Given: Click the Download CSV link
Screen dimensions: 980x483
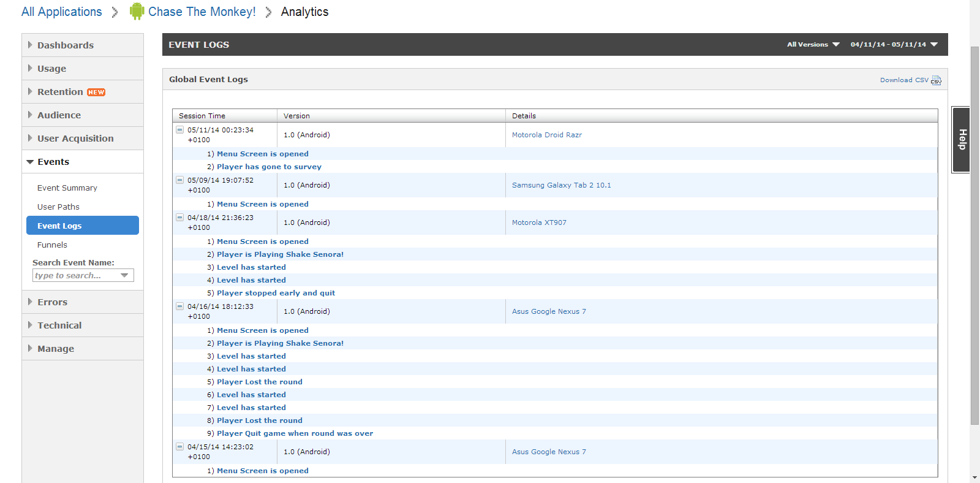Looking at the screenshot, I should [x=904, y=80].
